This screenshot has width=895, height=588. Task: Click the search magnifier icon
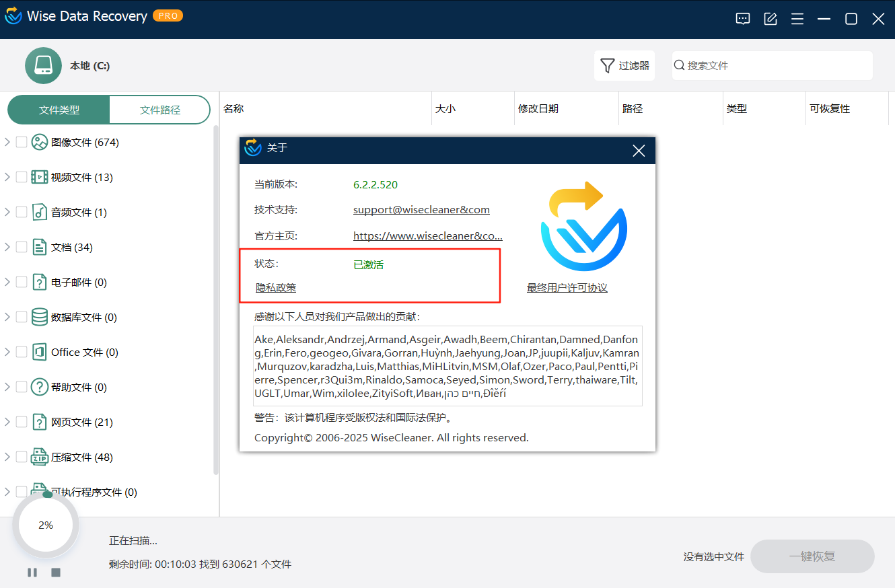[x=680, y=65]
